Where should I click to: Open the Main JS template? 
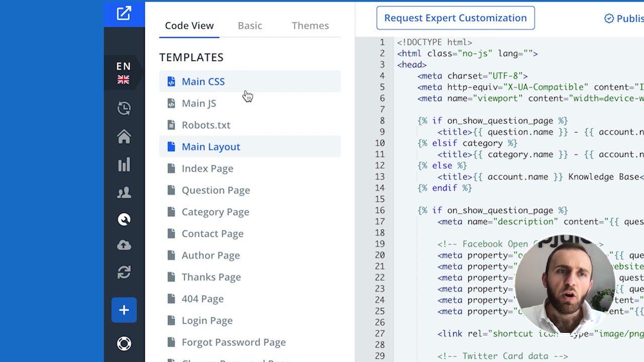click(250, 103)
